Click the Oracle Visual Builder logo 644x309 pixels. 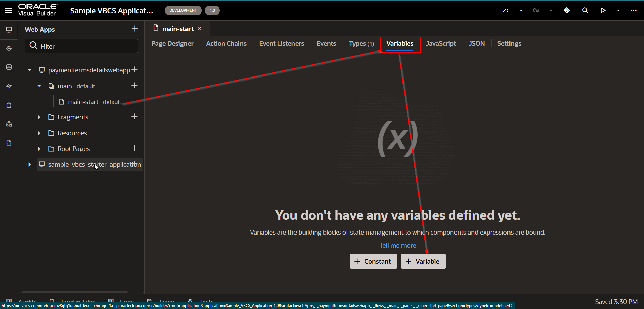pyautogui.click(x=38, y=10)
